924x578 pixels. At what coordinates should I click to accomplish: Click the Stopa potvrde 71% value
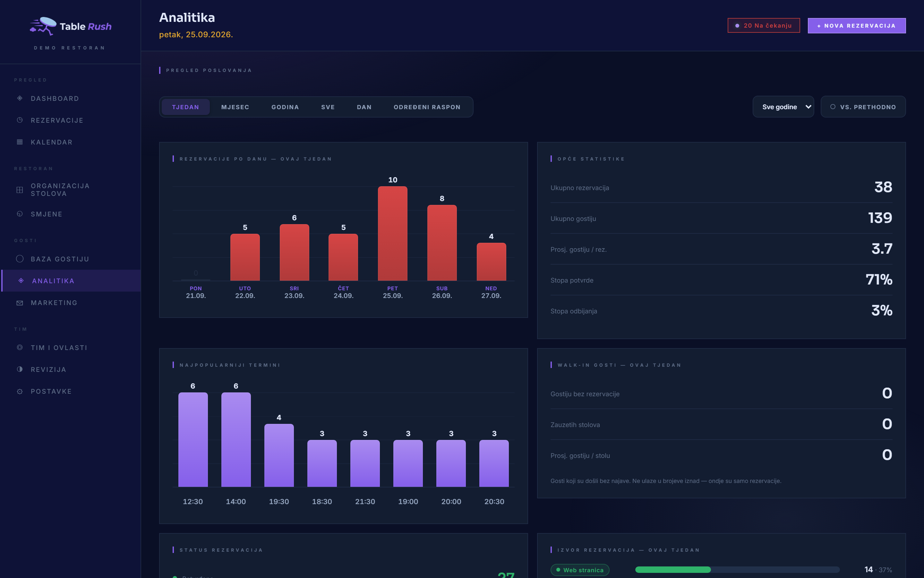pos(879,279)
